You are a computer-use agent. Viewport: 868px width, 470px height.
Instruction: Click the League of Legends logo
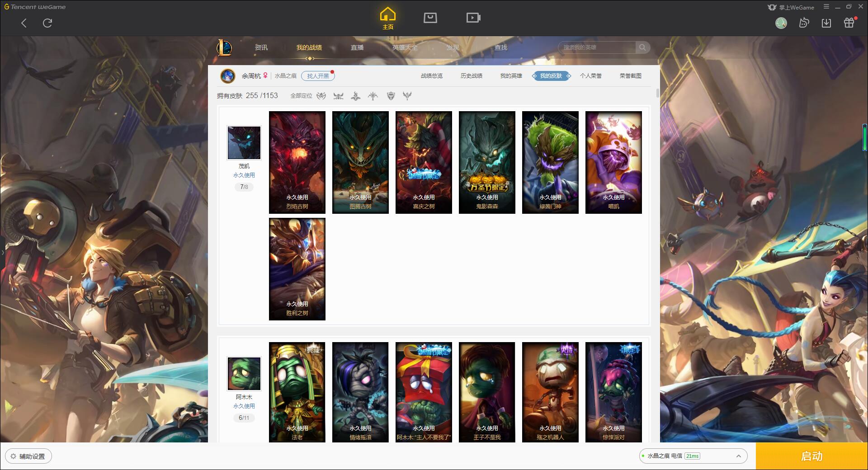coord(225,47)
